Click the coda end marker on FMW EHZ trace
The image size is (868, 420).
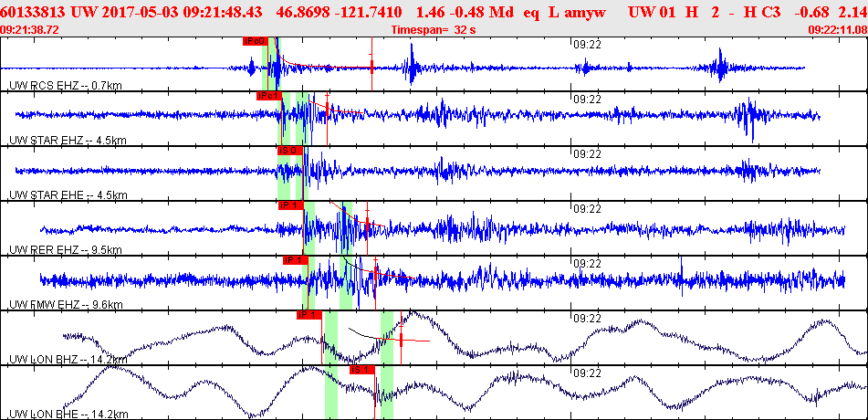(x=376, y=273)
